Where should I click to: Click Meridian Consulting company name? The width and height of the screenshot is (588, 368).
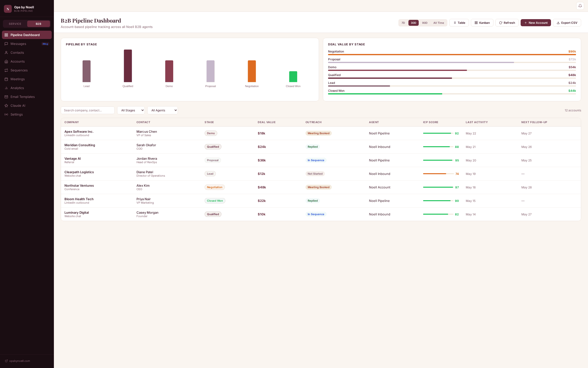[80, 145]
